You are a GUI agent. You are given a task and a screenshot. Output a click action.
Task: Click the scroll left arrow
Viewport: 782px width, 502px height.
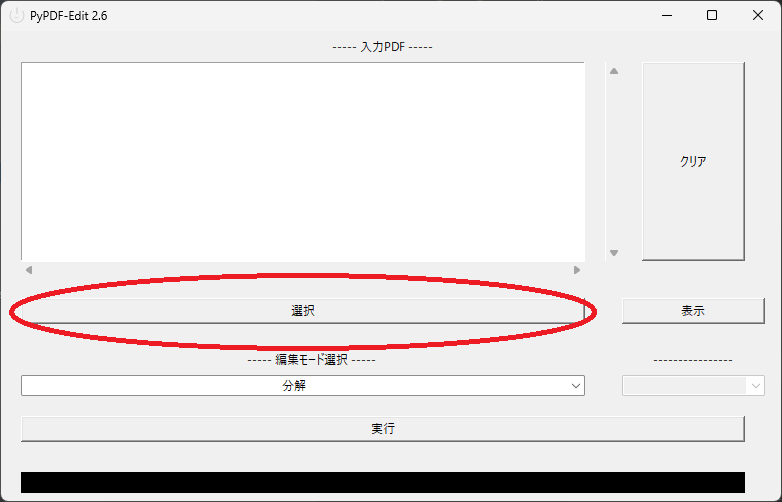click(29, 270)
